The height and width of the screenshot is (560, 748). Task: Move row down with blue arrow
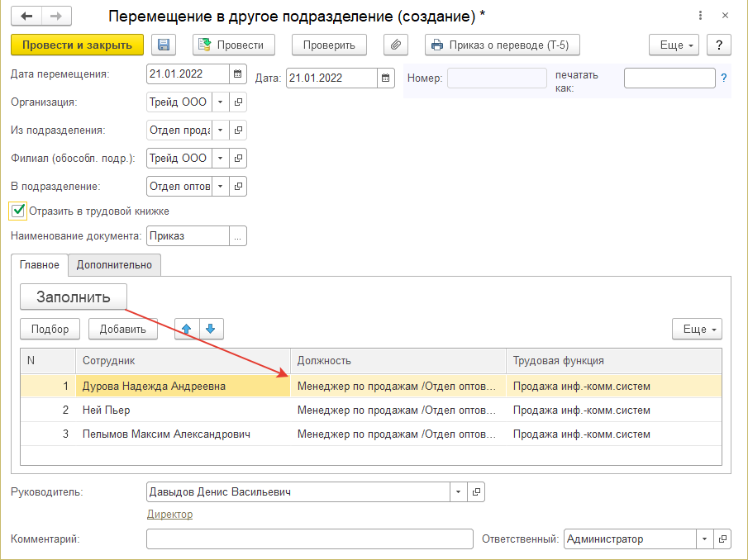pyautogui.click(x=211, y=329)
